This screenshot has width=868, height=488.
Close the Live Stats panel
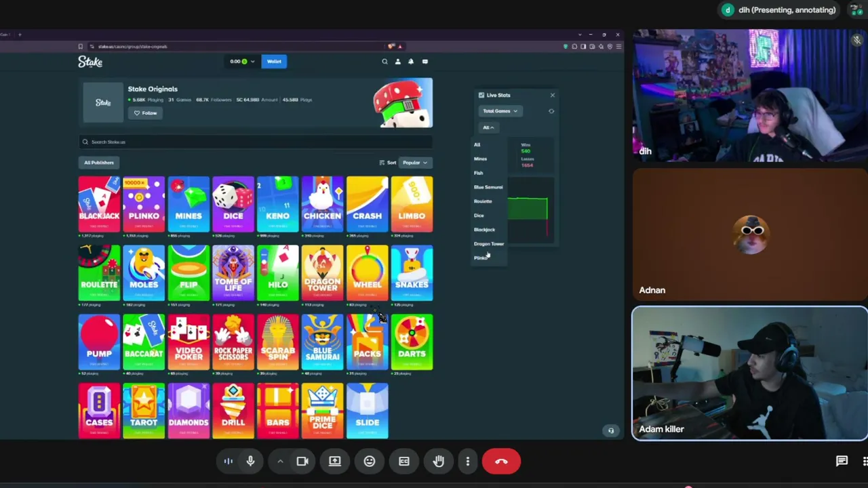(x=552, y=96)
